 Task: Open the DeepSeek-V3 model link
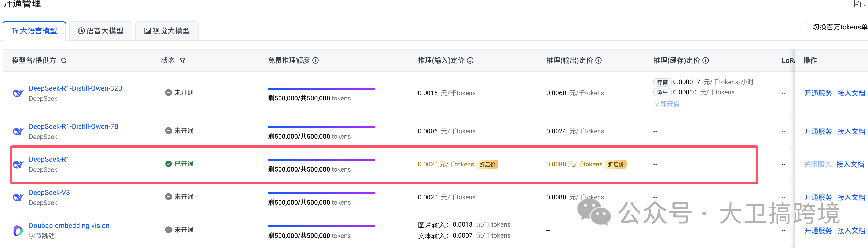[x=49, y=192]
